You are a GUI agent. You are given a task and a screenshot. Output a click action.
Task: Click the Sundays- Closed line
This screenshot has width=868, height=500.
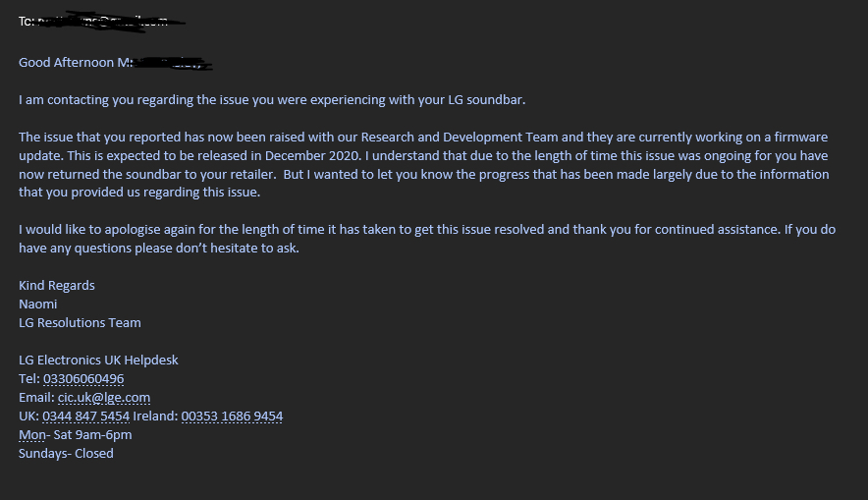66,454
